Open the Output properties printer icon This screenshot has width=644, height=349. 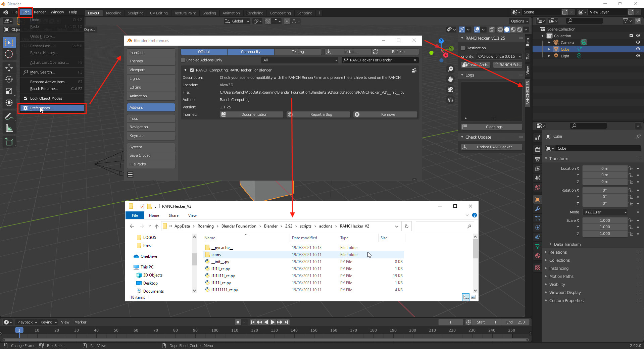click(x=538, y=159)
